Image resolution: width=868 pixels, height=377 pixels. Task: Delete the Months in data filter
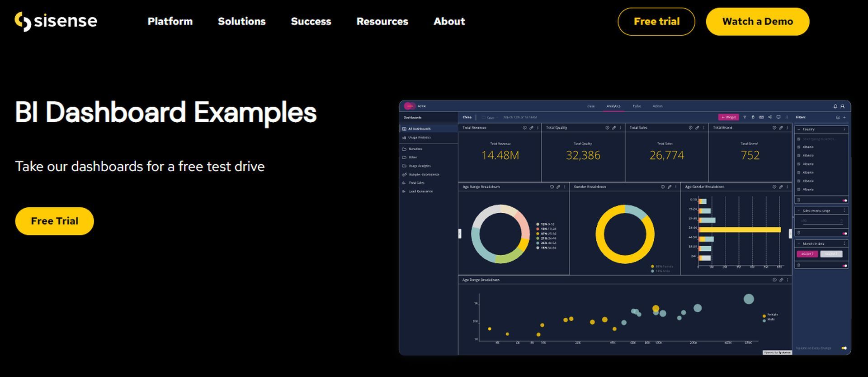click(x=799, y=266)
